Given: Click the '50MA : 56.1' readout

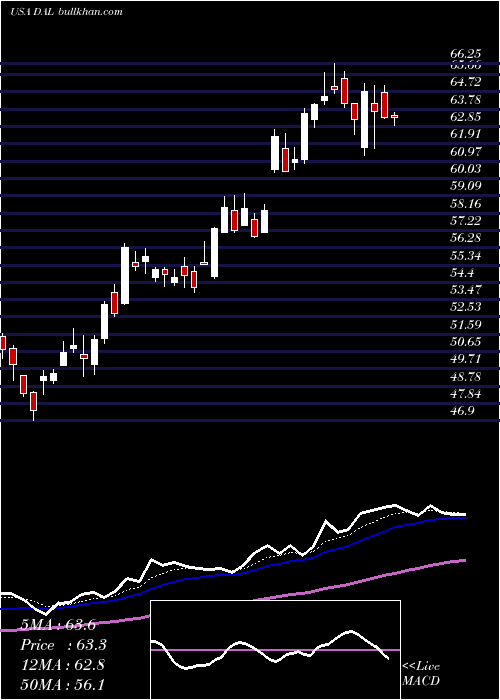Looking at the screenshot, I should tap(62, 684).
